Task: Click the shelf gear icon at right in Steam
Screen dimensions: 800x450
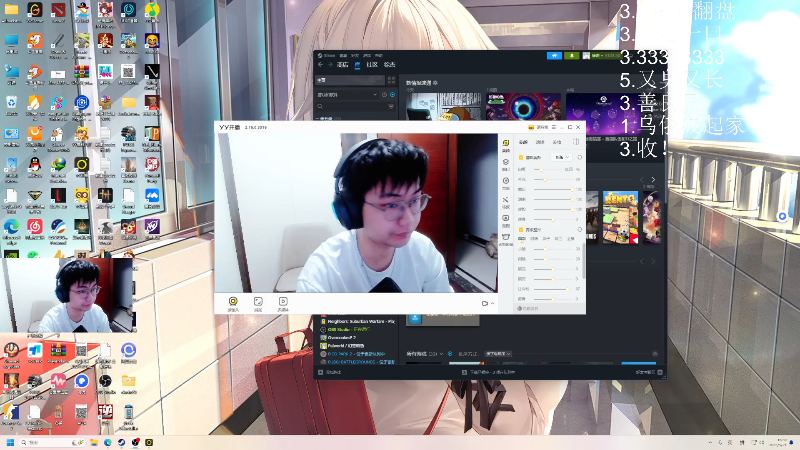Action: 655,354
